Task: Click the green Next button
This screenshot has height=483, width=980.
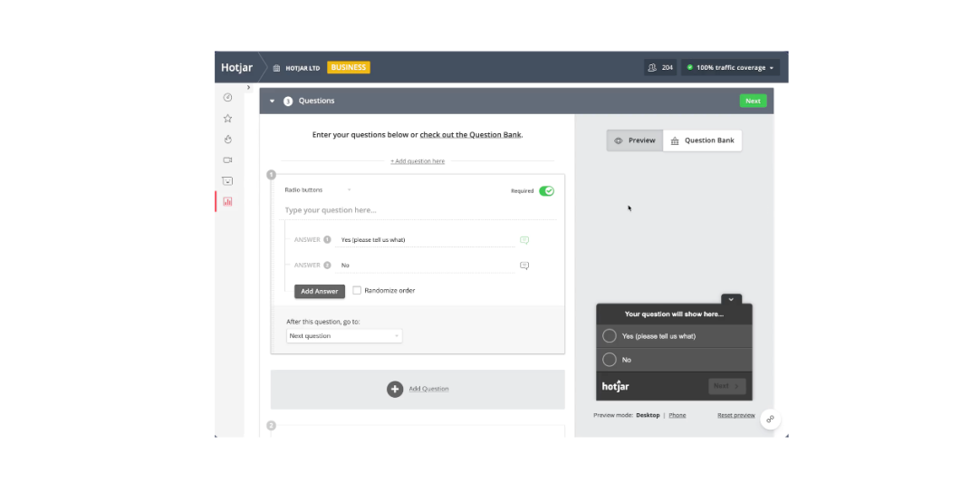Action: coord(754,101)
